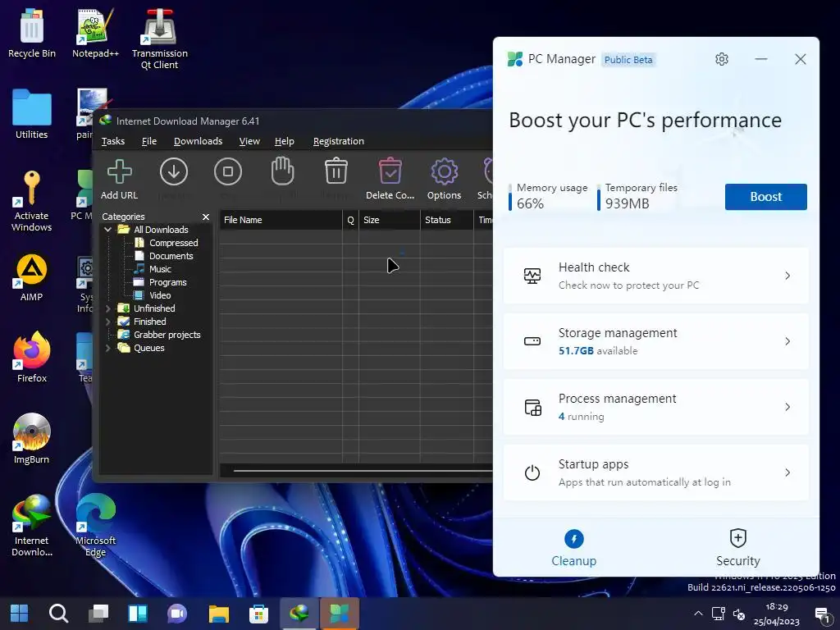Open the Registration menu in IDM

339,141
